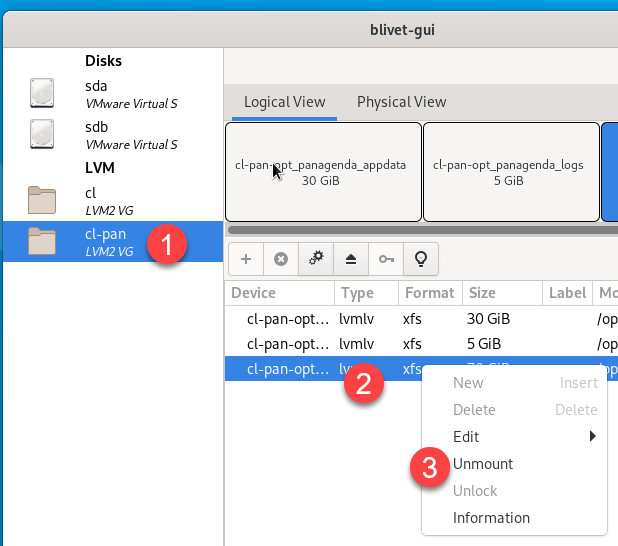
Task: Switch to the Logical View tab
Action: [285, 102]
